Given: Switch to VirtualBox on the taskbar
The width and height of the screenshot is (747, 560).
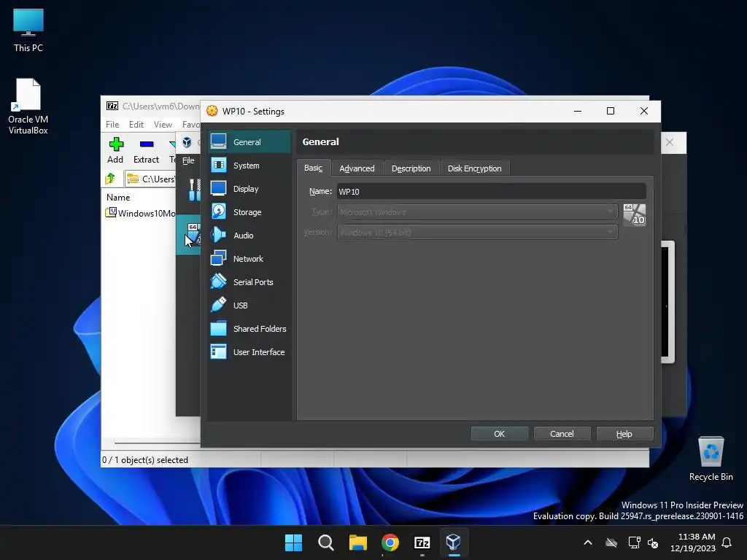Looking at the screenshot, I should [454, 542].
